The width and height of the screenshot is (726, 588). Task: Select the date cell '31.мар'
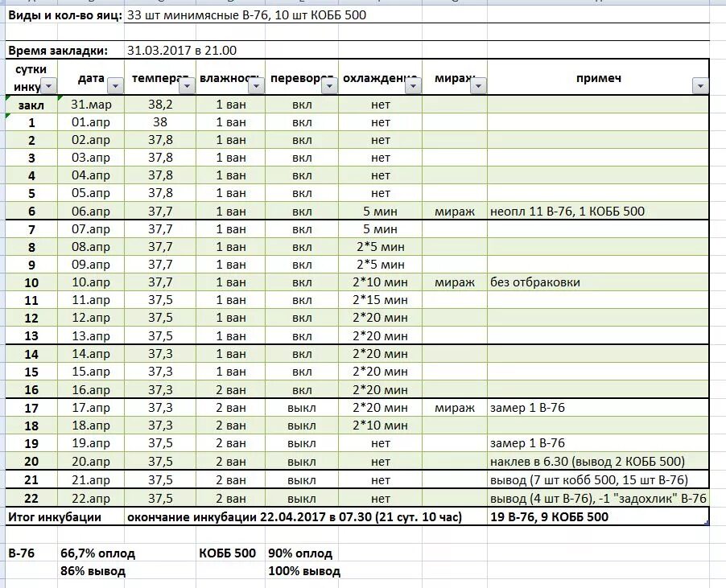click(x=91, y=105)
